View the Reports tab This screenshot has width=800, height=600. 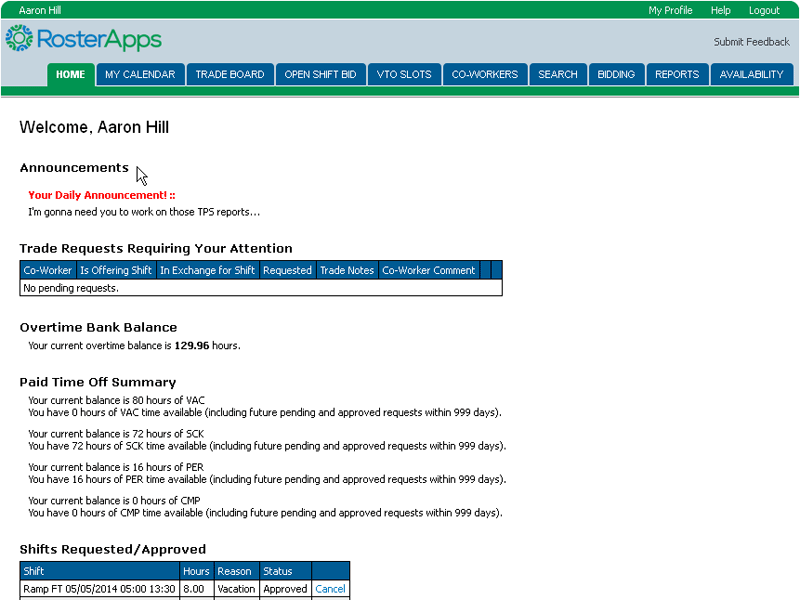click(x=677, y=75)
